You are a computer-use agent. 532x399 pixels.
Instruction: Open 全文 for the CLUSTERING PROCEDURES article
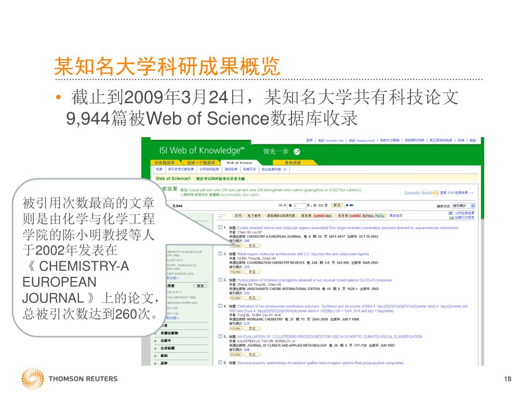click(252, 354)
